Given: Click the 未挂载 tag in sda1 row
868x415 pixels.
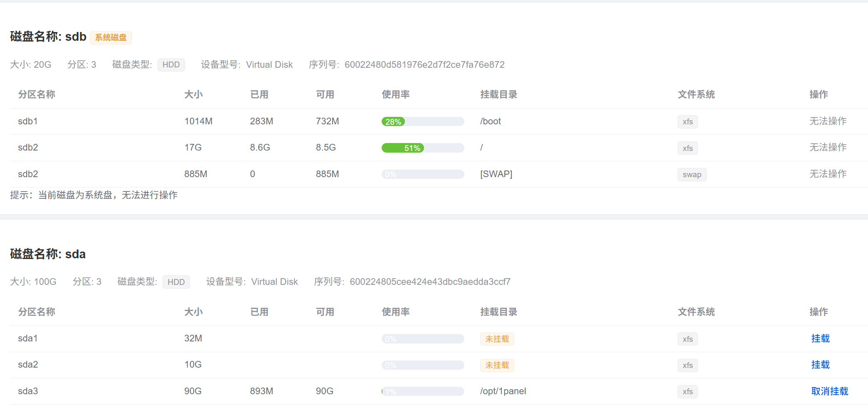Looking at the screenshot, I should [497, 339].
